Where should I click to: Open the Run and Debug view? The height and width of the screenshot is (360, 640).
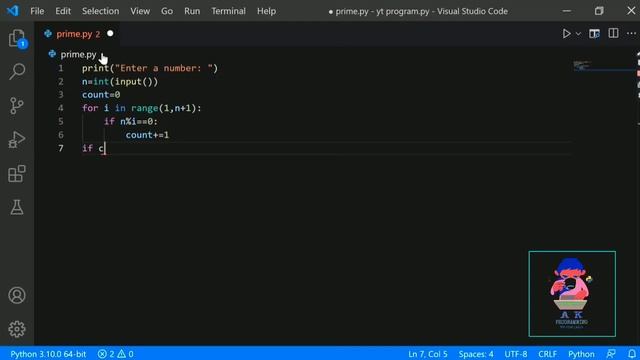point(17,140)
